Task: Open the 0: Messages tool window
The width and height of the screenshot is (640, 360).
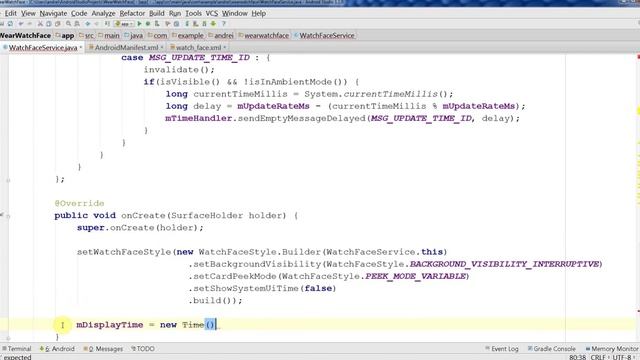Action: point(103,349)
